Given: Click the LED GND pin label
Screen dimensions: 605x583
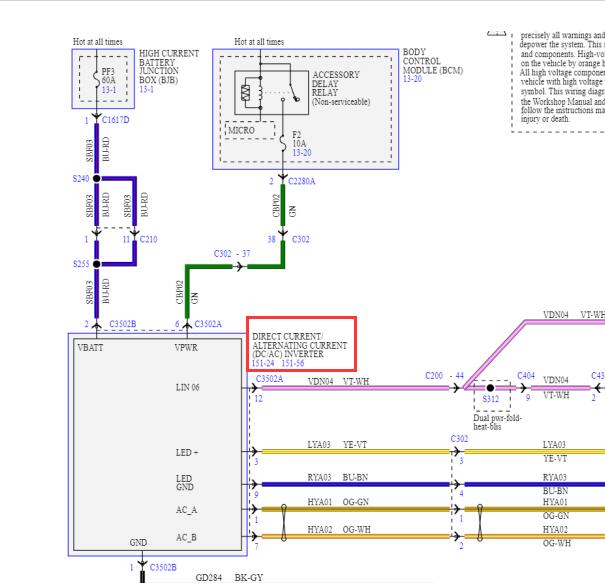Looking at the screenshot, I should tap(185, 483).
